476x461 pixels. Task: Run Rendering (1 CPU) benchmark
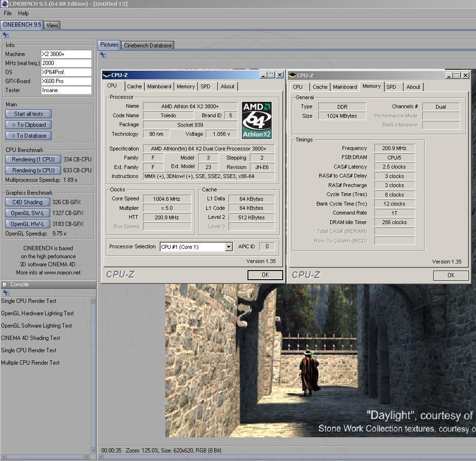[33, 160]
